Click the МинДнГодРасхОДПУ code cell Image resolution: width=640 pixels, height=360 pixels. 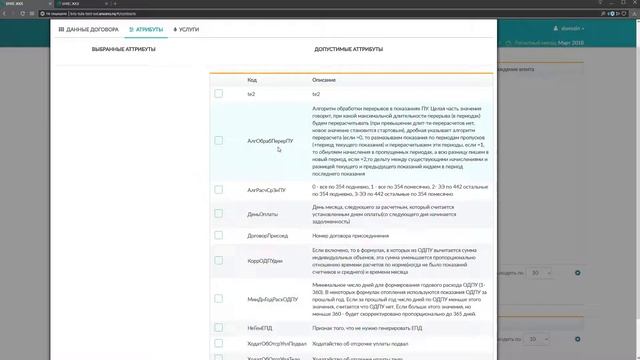tap(273, 300)
